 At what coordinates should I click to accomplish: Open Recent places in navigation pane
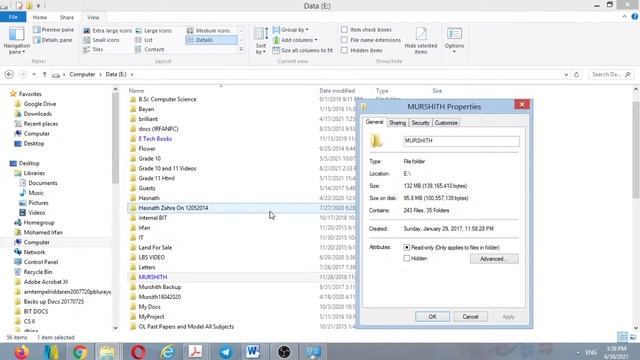tap(40, 124)
